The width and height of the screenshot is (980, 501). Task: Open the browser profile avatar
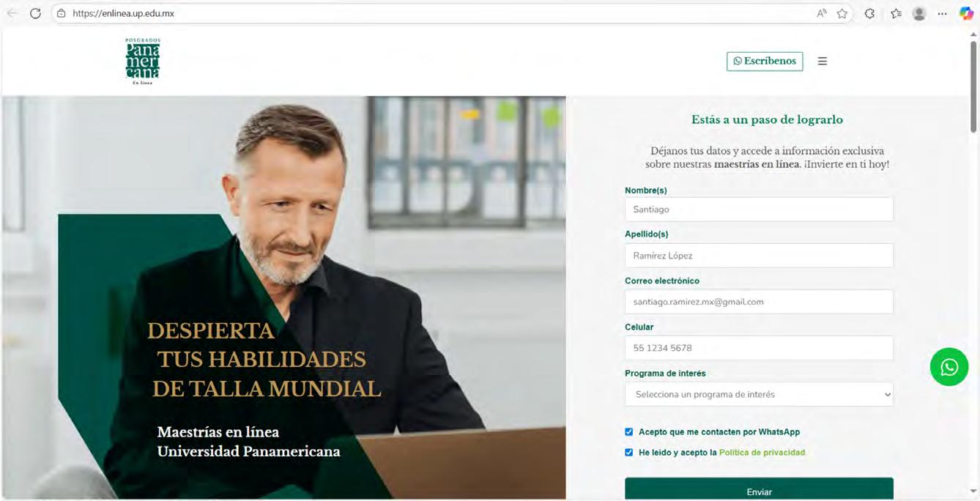[x=919, y=13]
